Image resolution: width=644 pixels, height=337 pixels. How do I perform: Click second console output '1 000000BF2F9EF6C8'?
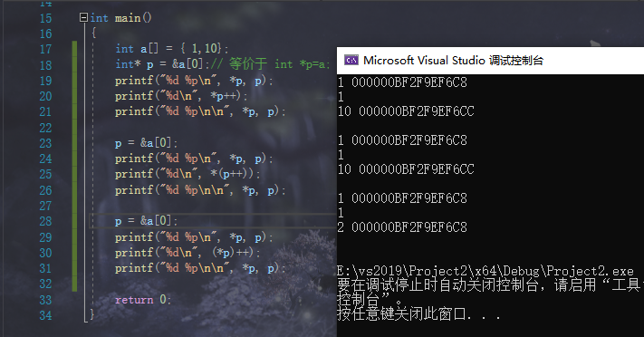click(x=402, y=140)
